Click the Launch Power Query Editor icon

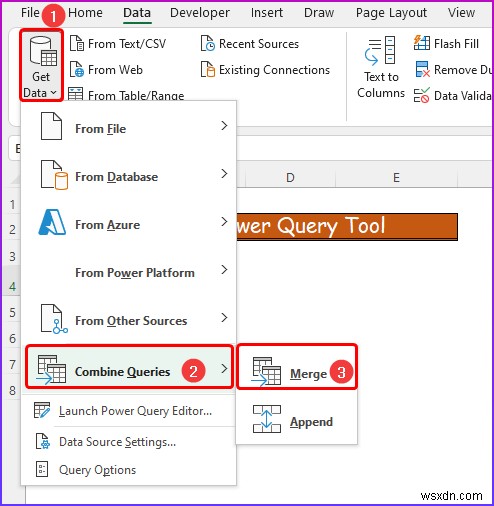coord(42,410)
